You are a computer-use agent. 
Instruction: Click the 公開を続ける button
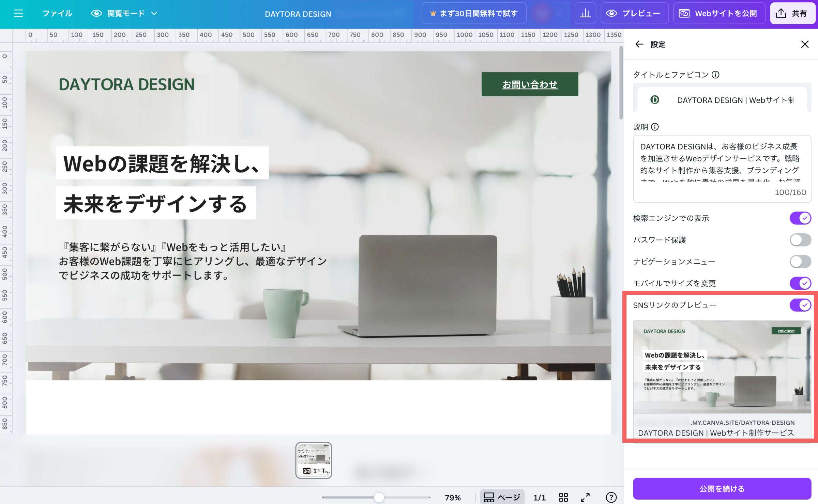click(722, 489)
